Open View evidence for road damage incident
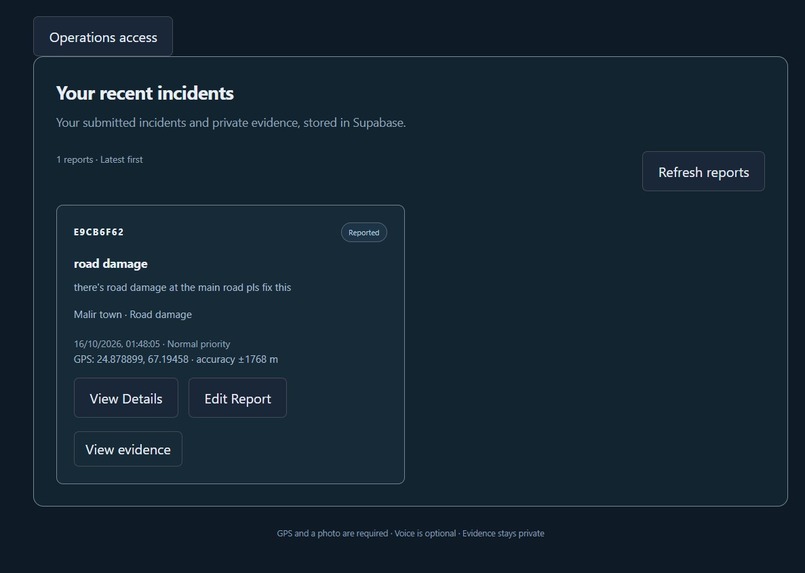This screenshot has width=805, height=573. [128, 449]
